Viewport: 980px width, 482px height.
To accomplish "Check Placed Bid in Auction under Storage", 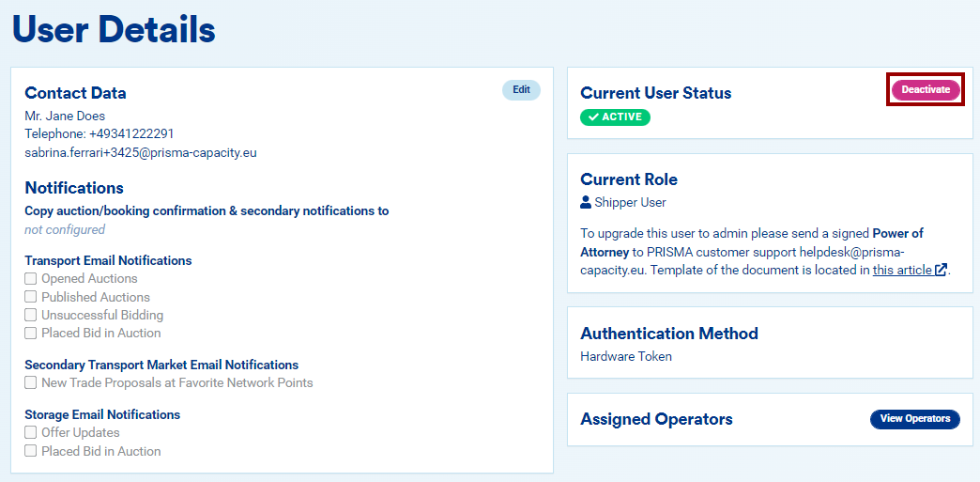I will click(31, 451).
